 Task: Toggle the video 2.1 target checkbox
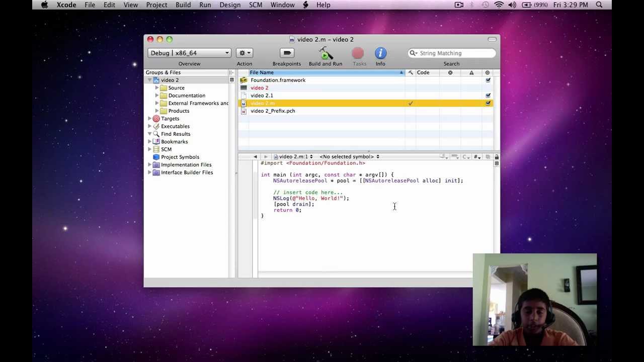pyautogui.click(x=488, y=95)
